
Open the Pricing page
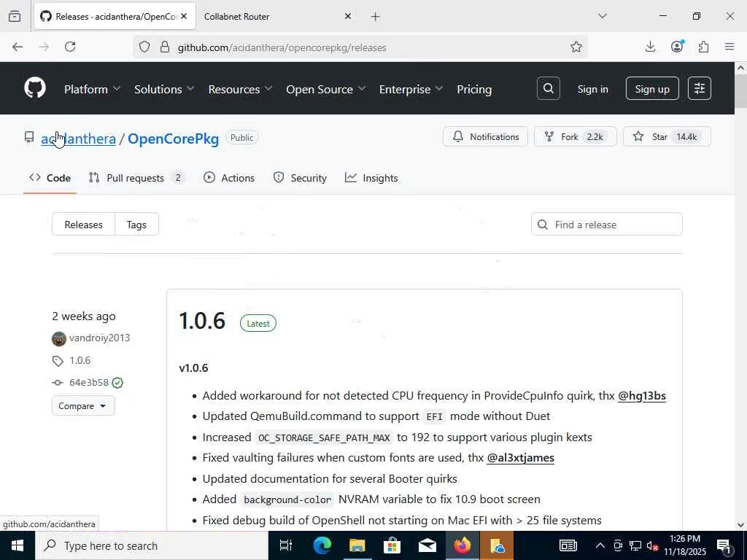tap(474, 89)
